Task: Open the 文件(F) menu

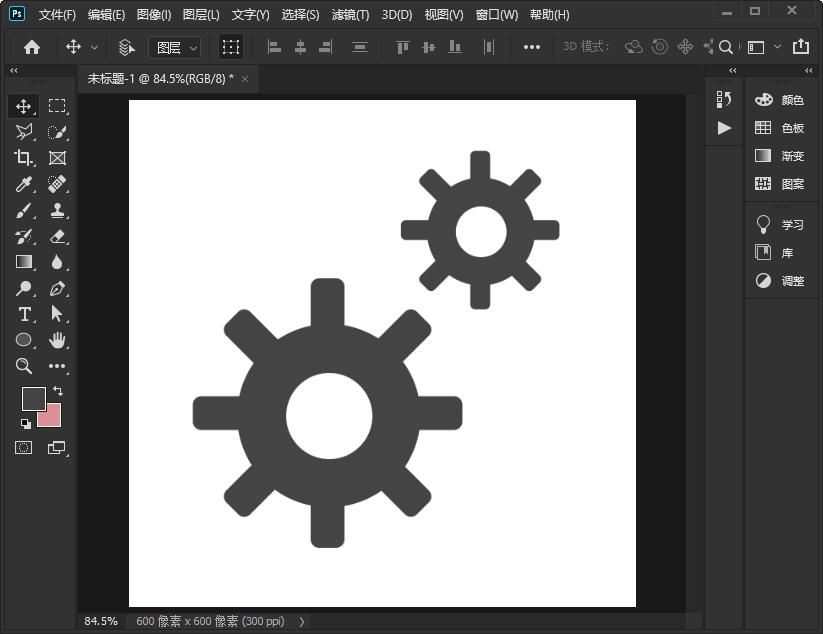Action: [57, 15]
